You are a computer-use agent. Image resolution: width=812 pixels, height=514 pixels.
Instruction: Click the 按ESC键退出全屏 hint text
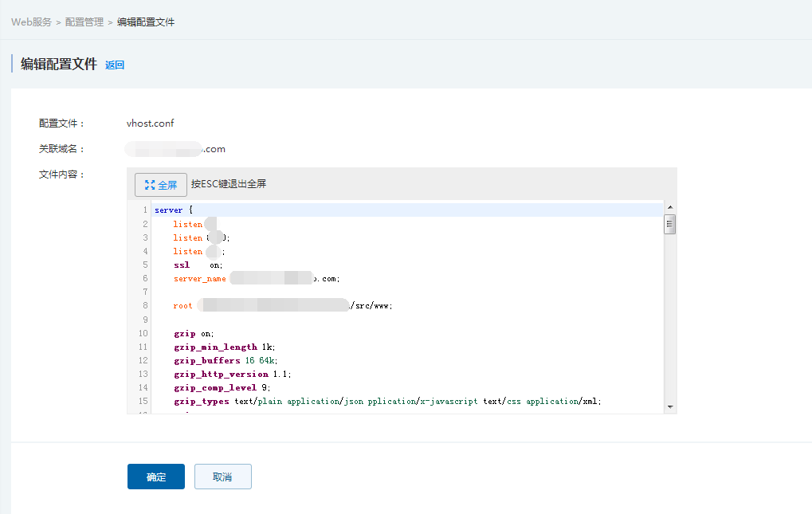(229, 184)
